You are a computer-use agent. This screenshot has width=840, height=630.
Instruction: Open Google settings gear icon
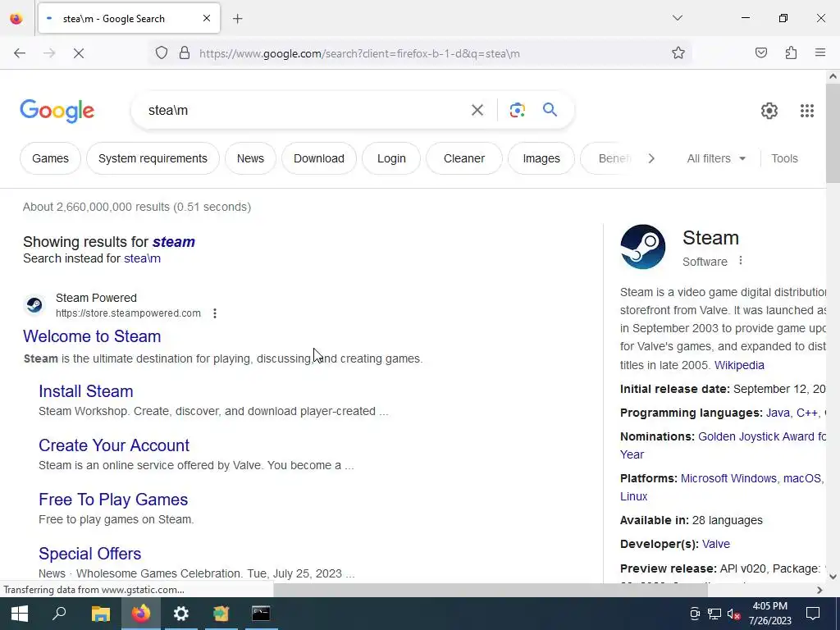[x=769, y=111]
